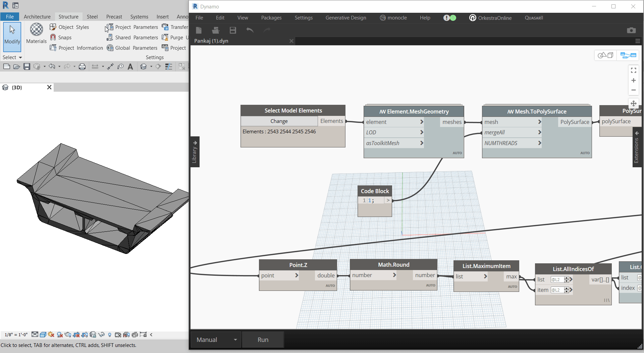Click Dynamo export image camera icon
The image size is (644, 353).
[x=631, y=30]
